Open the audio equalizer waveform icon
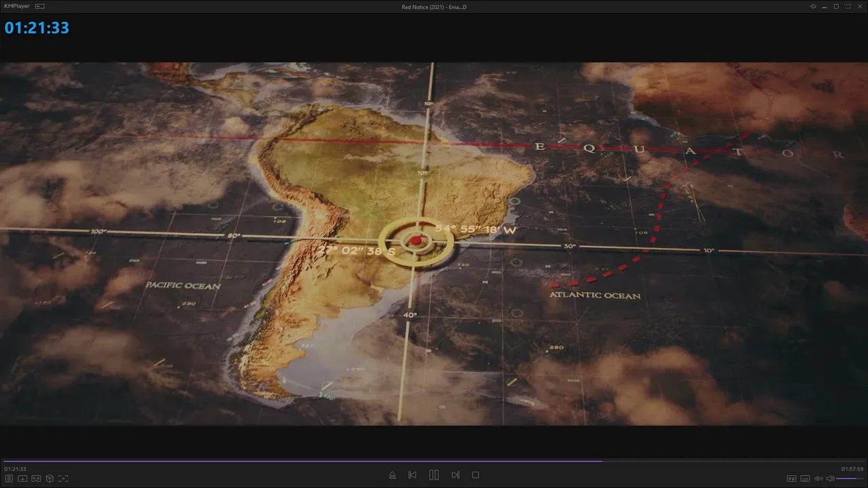The image size is (868, 488). click(x=818, y=479)
